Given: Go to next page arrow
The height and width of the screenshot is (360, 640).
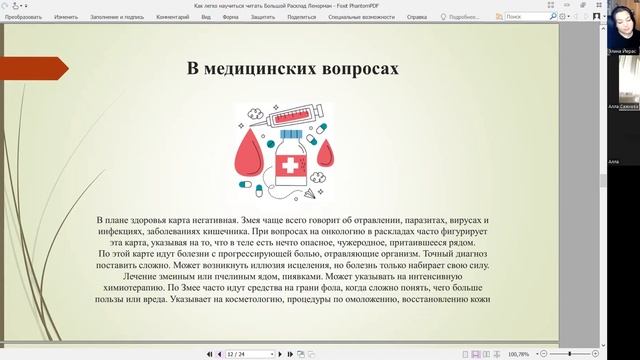Looking at the screenshot, I should 280,354.
